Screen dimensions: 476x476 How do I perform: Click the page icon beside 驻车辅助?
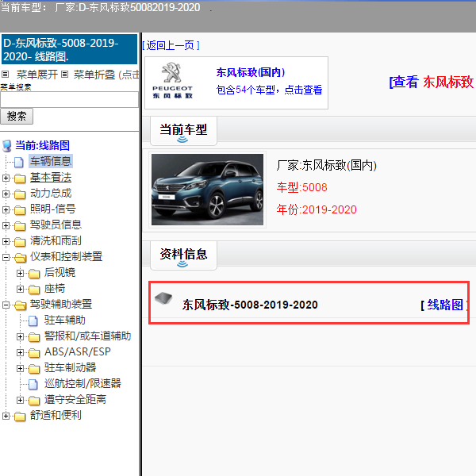pos(33,321)
